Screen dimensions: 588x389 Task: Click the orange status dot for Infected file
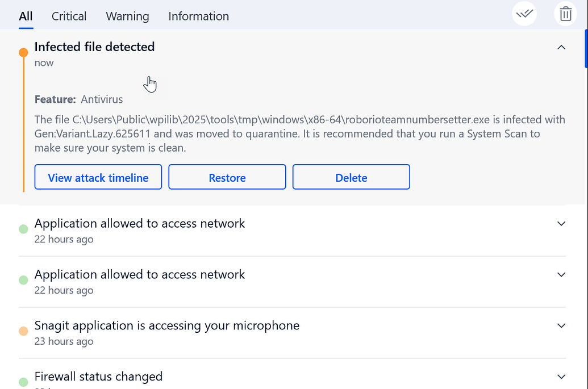click(x=23, y=52)
